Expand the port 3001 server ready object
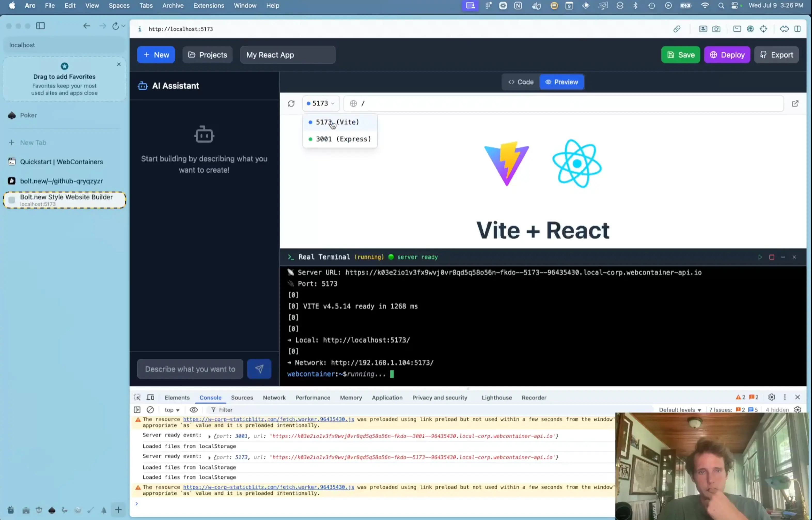Viewport: 812px width, 520px height. point(209,437)
